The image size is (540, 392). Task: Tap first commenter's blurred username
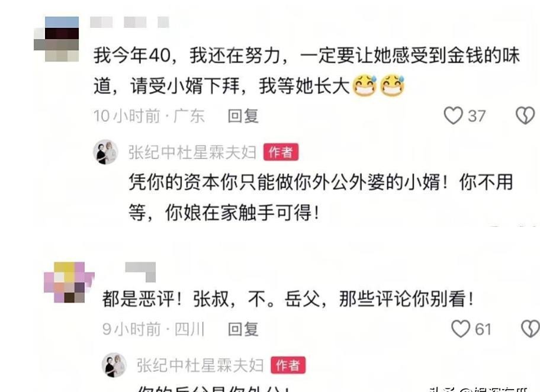point(130,22)
